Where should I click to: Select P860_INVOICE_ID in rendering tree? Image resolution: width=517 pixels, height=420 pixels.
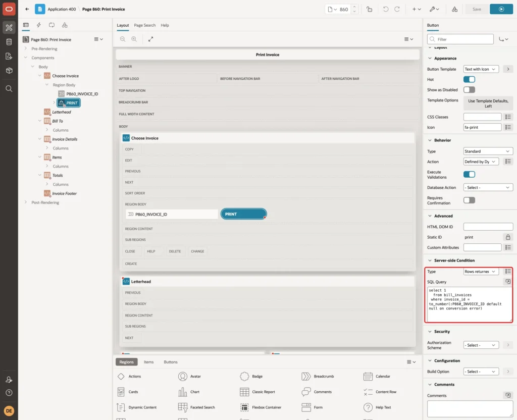[x=82, y=94]
